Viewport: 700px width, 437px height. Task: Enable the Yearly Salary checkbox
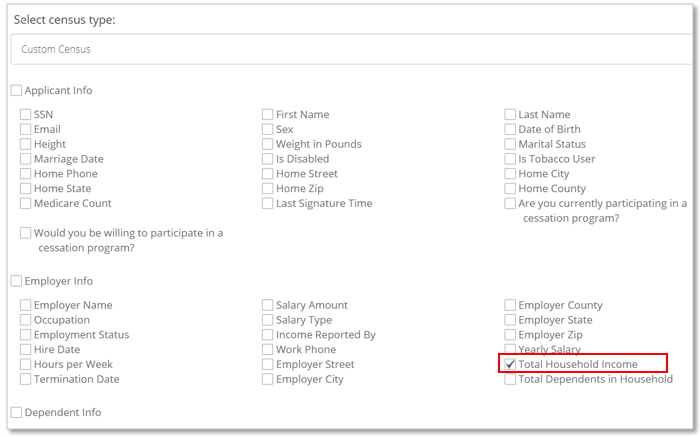click(510, 349)
